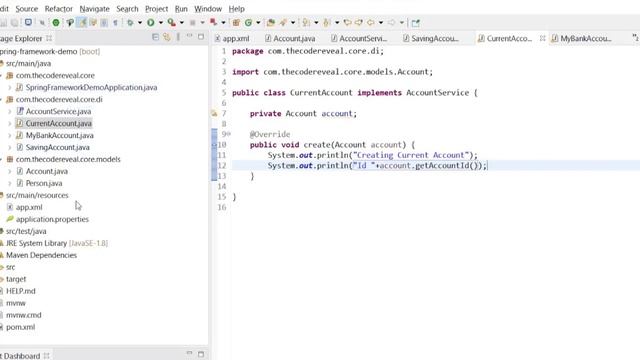Open the Package Explorer View Menu
This screenshot has width=640, height=360.
(x=178, y=37)
